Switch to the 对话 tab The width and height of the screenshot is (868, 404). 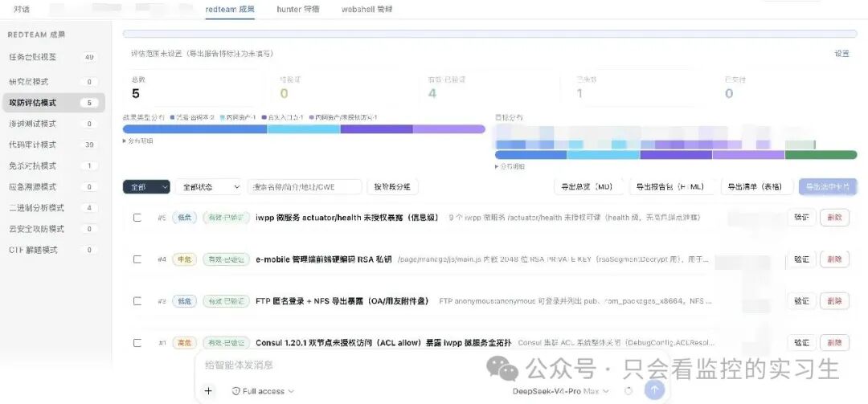point(22,10)
